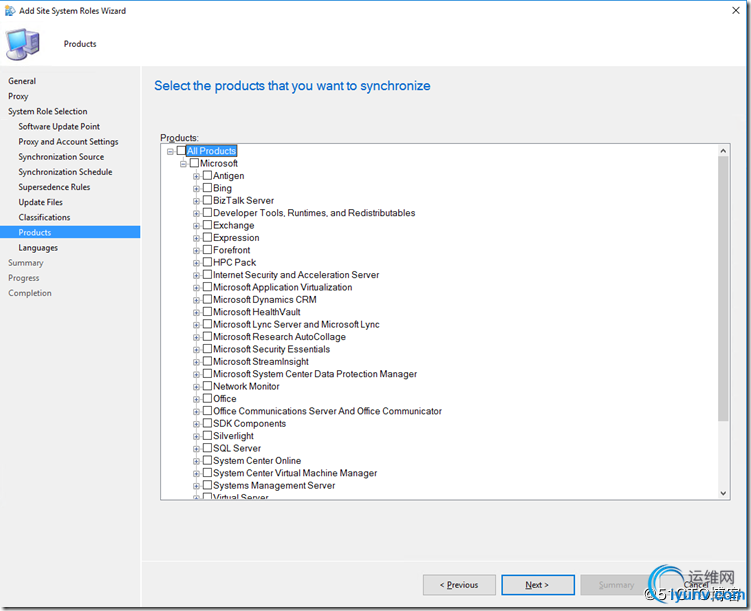The image size is (751, 611).
Task: Expand the Microsoft Dynamics CRM node
Action: pos(196,300)
